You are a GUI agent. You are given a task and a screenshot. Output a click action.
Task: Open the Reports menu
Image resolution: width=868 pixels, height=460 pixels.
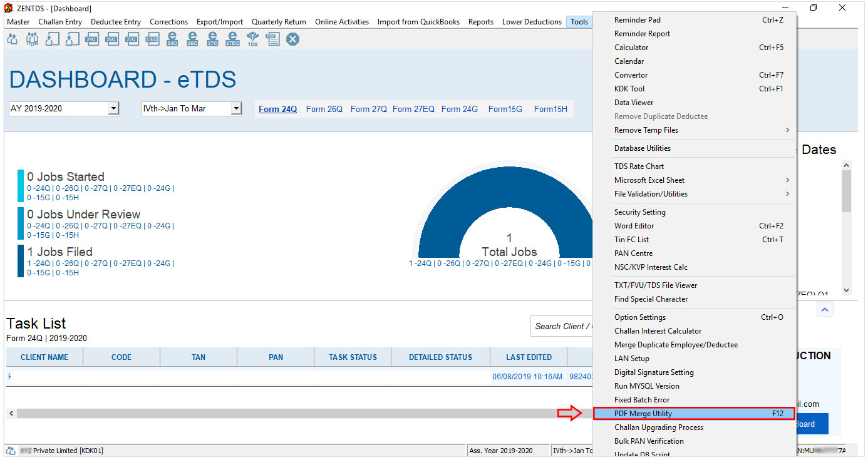pos(481,22)
